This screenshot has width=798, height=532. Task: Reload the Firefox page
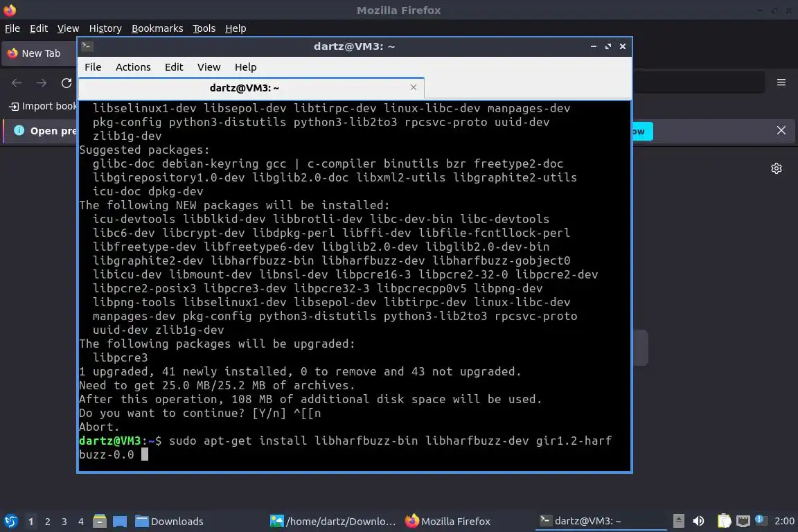(66, 82)
